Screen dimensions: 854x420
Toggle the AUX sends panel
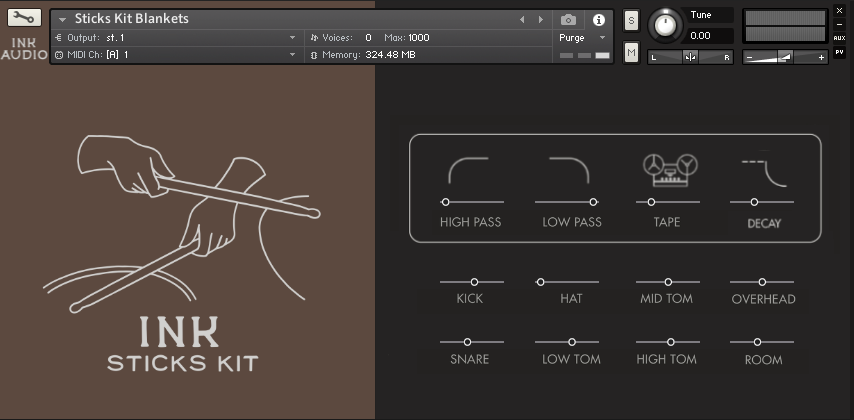pyautogui.click(x=839, y=38)
